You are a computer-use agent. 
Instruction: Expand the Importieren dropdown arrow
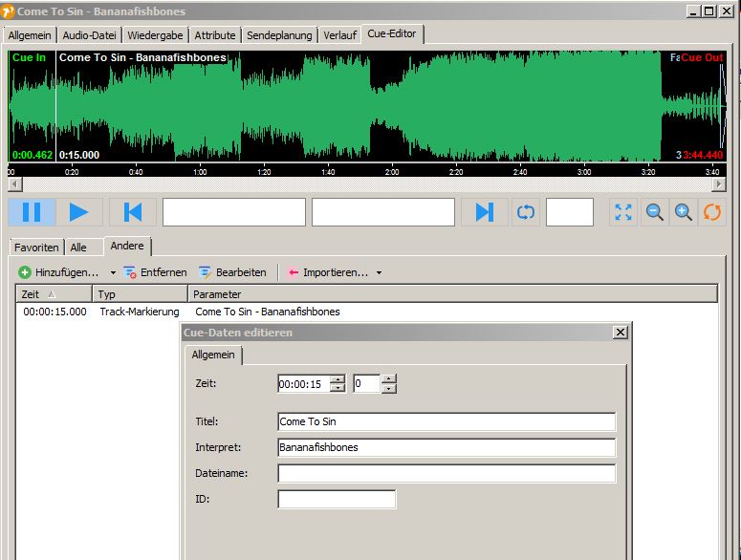point(379,272)
